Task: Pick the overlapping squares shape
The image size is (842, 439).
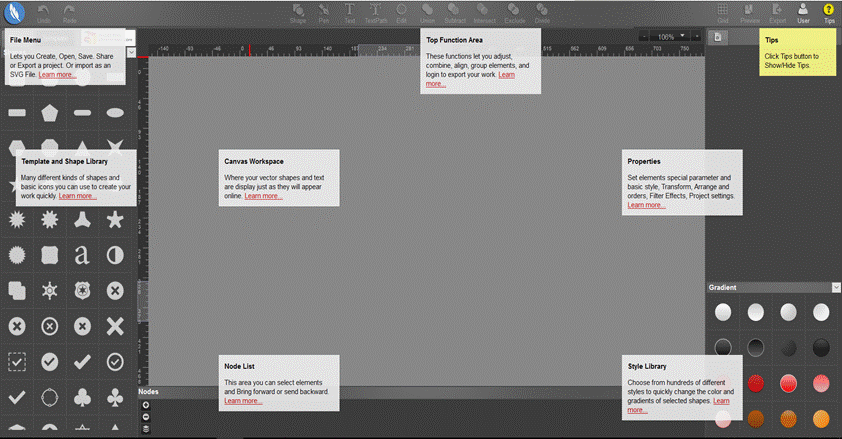Action: click(x=17, y=290)
